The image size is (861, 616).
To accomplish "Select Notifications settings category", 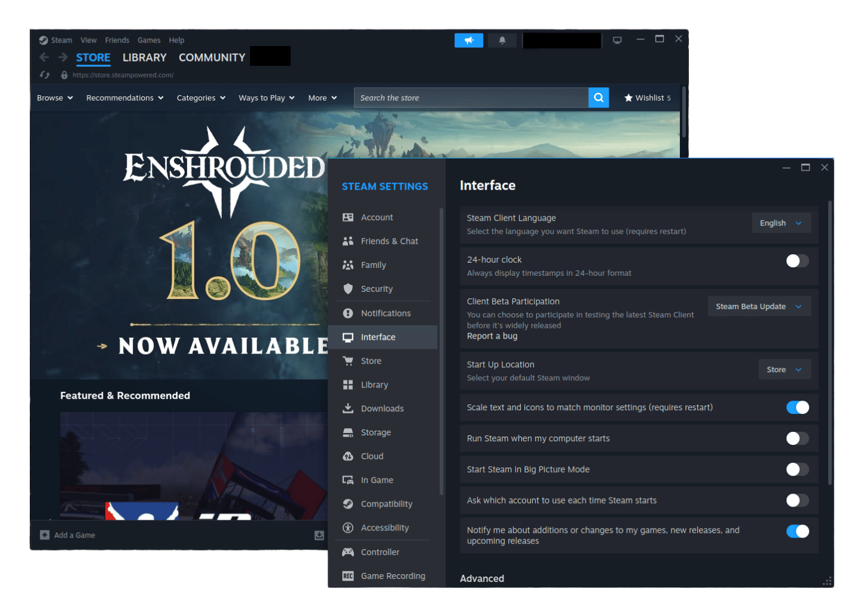I will [x=383, y=313].
